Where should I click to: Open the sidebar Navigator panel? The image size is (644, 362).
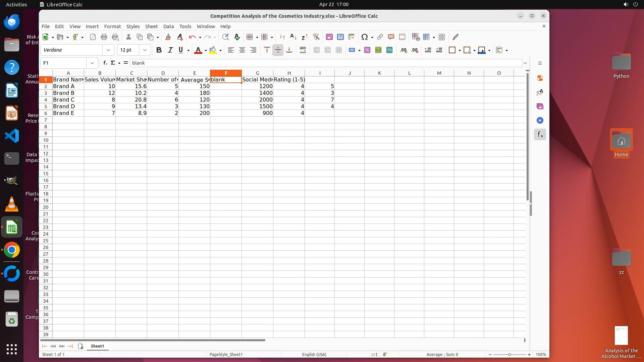coord(540,120)
